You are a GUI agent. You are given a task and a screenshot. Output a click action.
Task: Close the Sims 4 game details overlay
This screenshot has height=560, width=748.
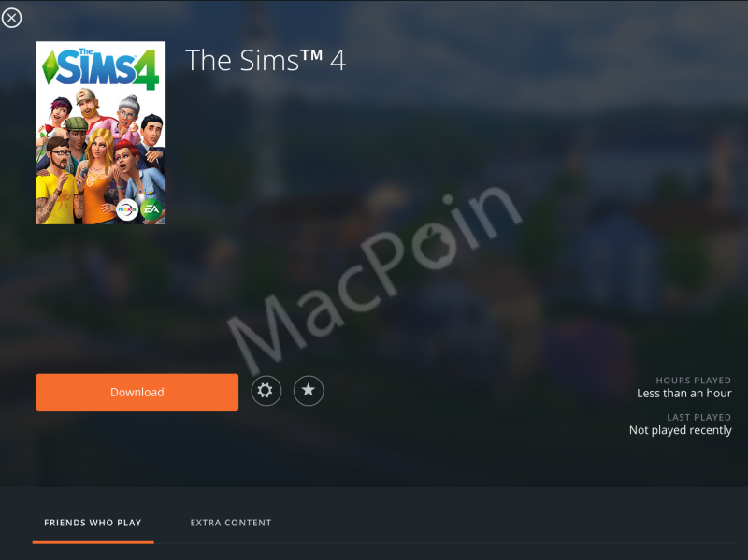pyautogui.click(x=11, y=18)
